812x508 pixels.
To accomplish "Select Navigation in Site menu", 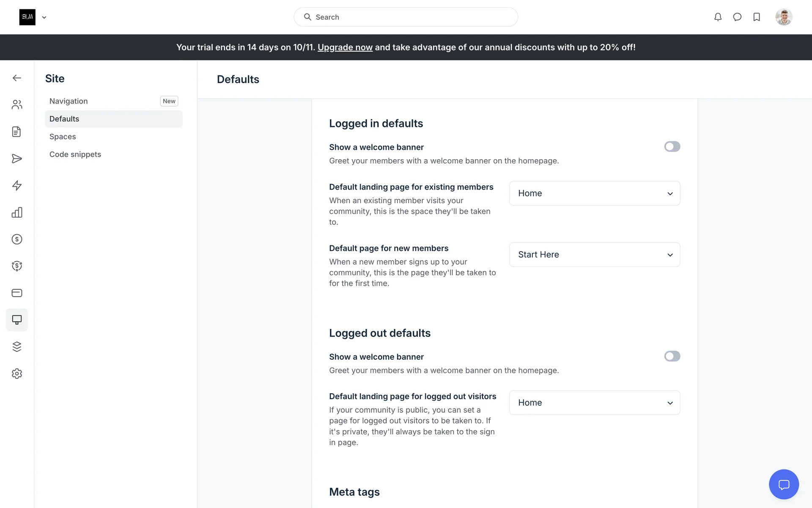I will click(69, 101).
